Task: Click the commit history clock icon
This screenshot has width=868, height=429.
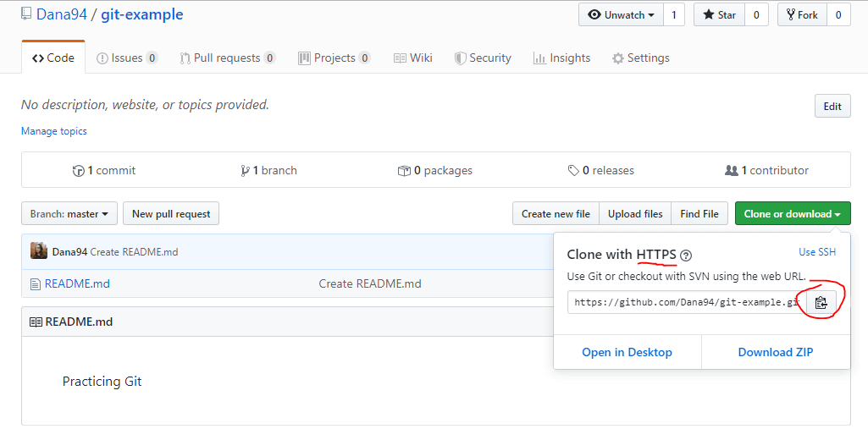Action: pyautogui.click(x=78, y=171)
